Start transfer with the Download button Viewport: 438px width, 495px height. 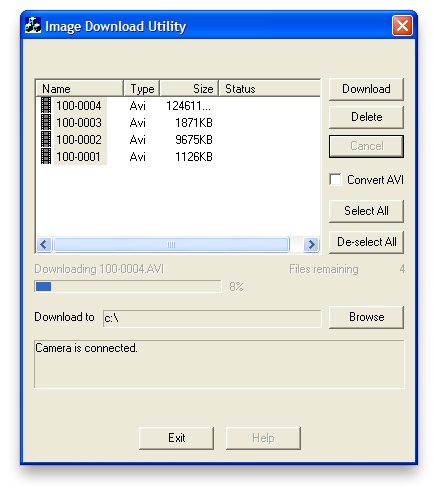coord(366,89)
